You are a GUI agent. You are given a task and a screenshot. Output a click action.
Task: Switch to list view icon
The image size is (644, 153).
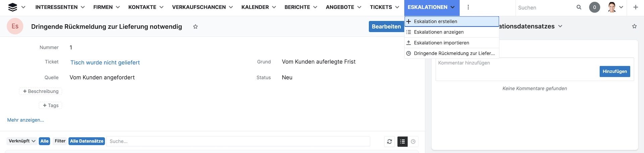[x=402, y=142]
